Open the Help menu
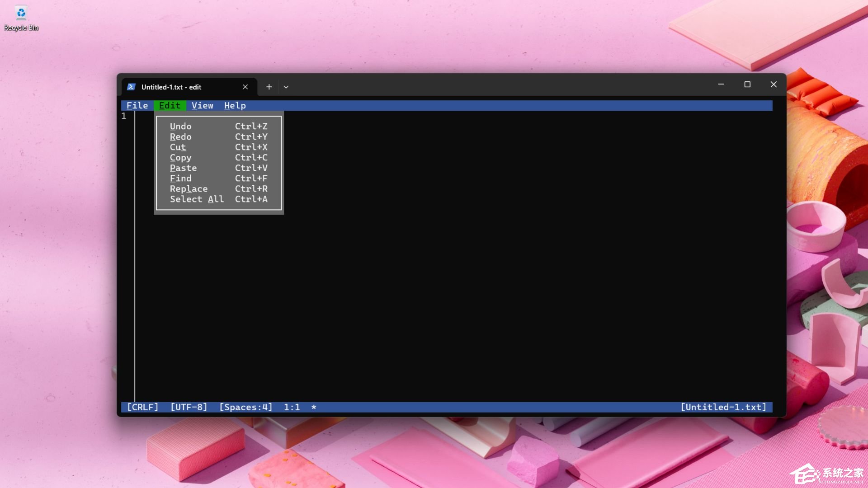The width and height of the screenshot is (868, 488). [x=234, y=105]
